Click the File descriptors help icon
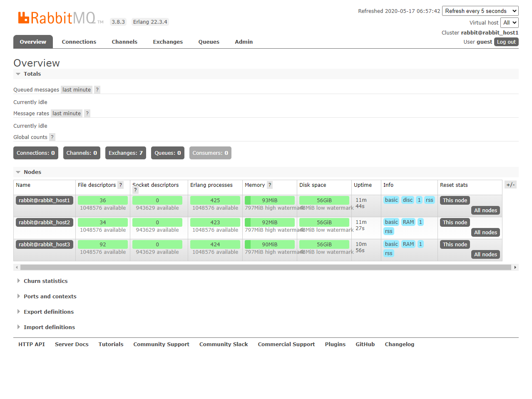Viewport: 532px width, 399px height. coord(120,185)
